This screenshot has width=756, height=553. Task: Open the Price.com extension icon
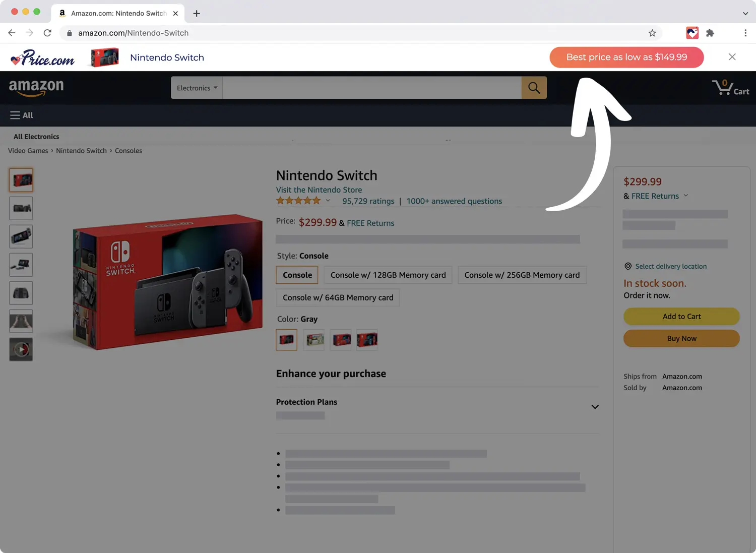pyautogui.click(x=692, y=33)
